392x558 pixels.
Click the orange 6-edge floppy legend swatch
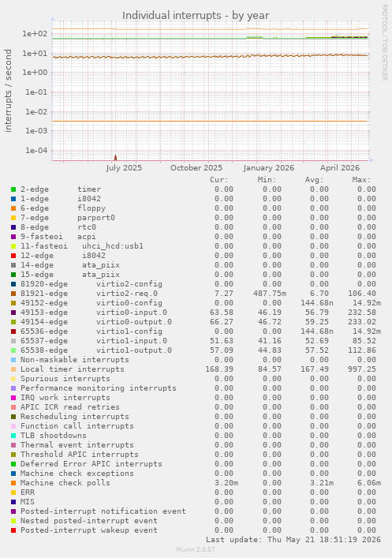click(x=13, y=208)
